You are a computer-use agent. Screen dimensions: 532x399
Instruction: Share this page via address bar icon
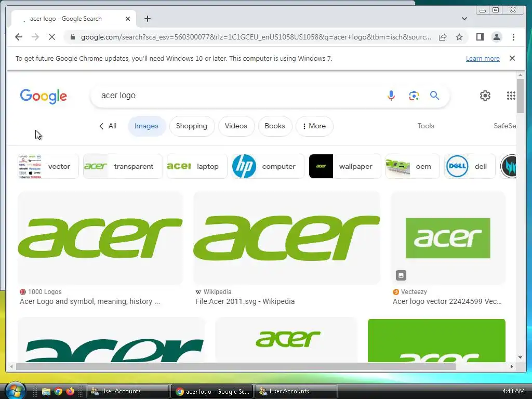click(x=443, y=37)
